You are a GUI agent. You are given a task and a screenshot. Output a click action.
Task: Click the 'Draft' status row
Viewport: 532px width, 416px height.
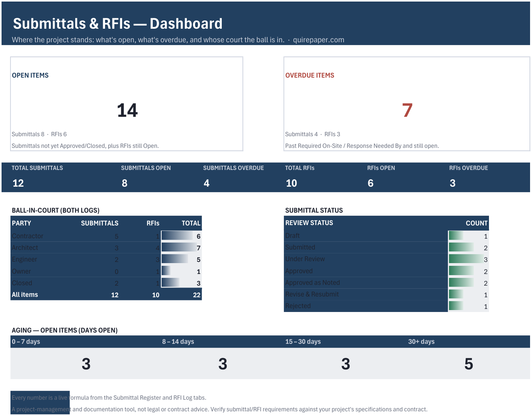(x=386, y=236)
